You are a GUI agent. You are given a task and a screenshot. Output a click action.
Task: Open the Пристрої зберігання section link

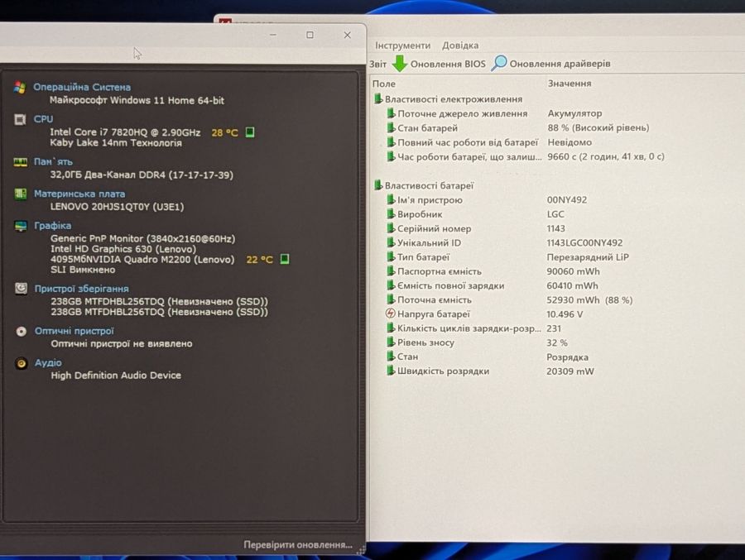click(x=81, y=289)
